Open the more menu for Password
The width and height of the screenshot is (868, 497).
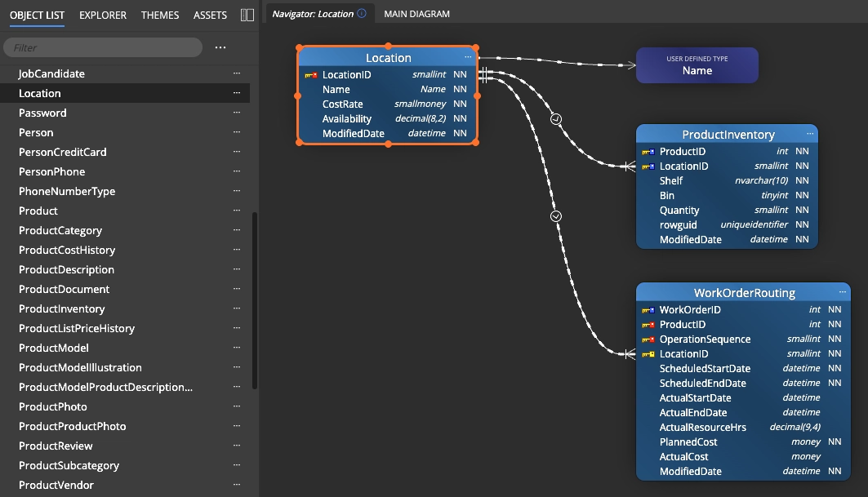(x=237, y=113)
